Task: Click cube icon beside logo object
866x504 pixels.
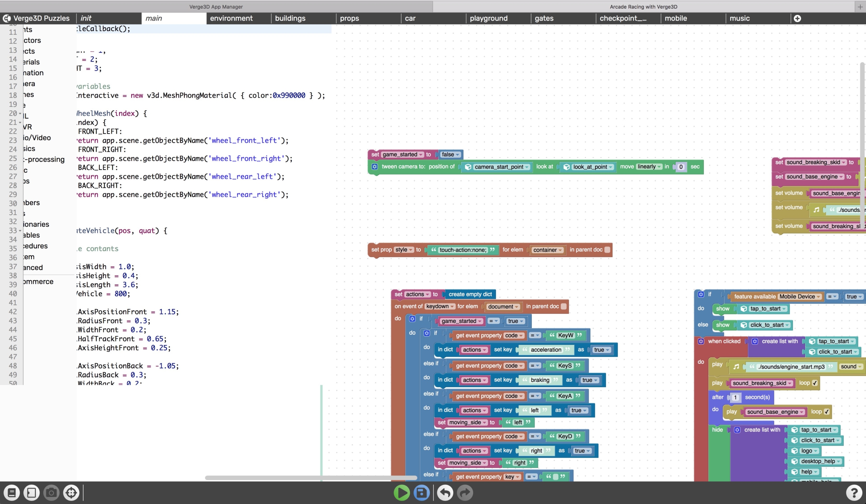Action: (x=795, y=451)
